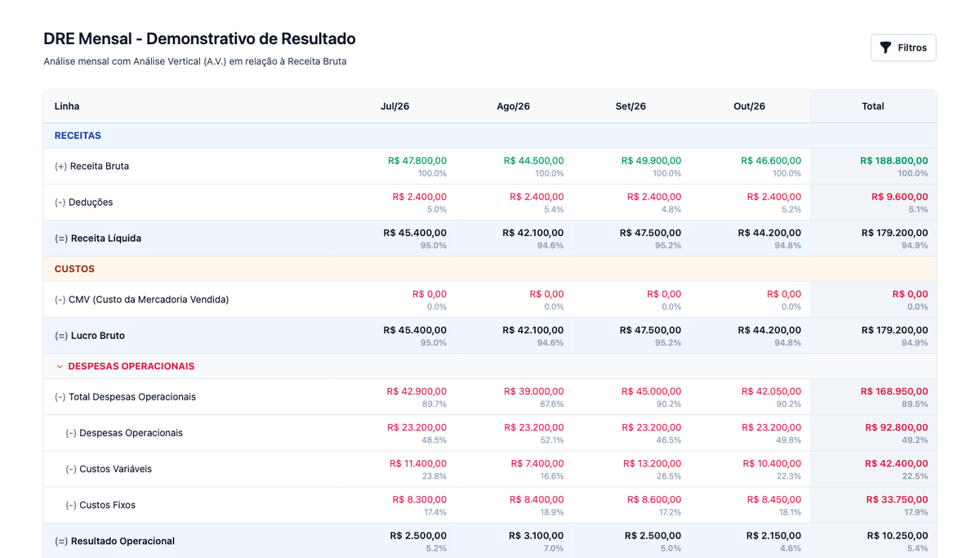Click the Out/26 column header
This screenshot has height=558, width=980.
pyautogui.click(x=749, y=106)
